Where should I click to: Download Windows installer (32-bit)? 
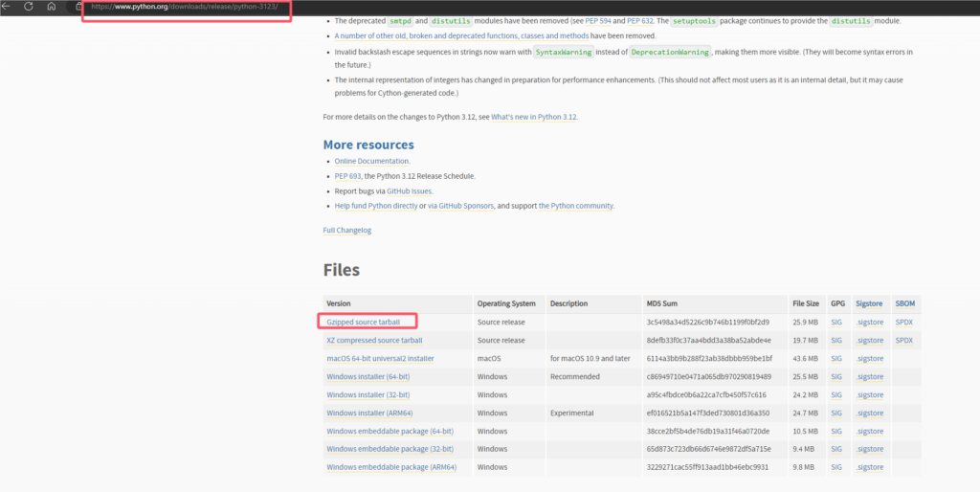368,394
